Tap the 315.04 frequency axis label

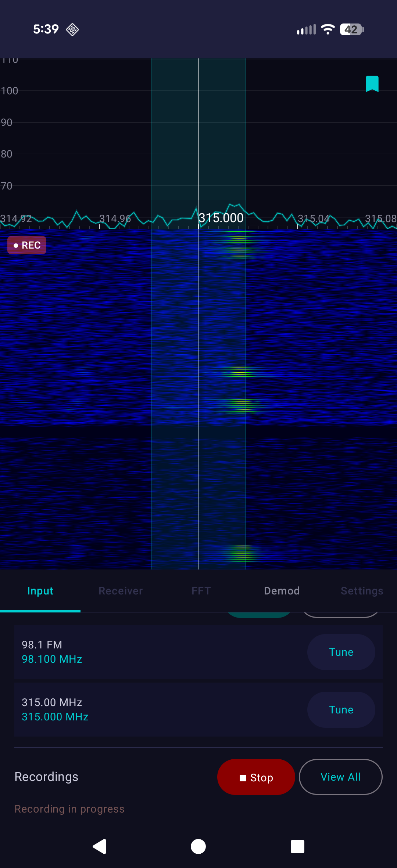[314, 219]
